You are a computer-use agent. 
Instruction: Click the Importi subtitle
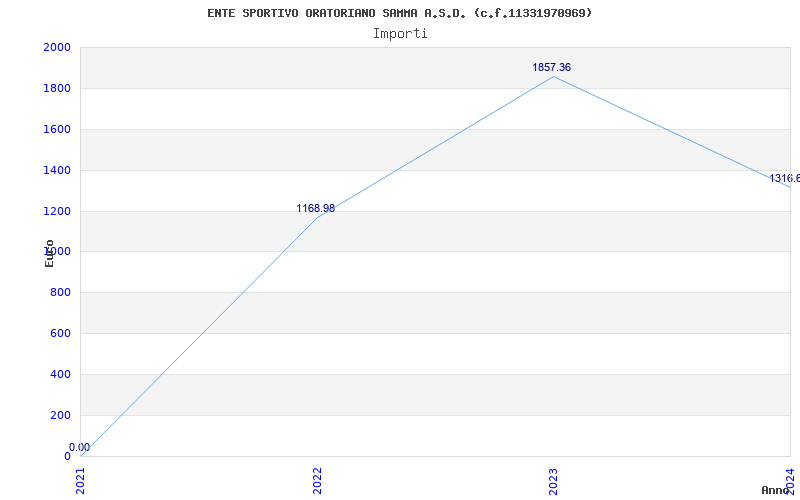point(399,34)
